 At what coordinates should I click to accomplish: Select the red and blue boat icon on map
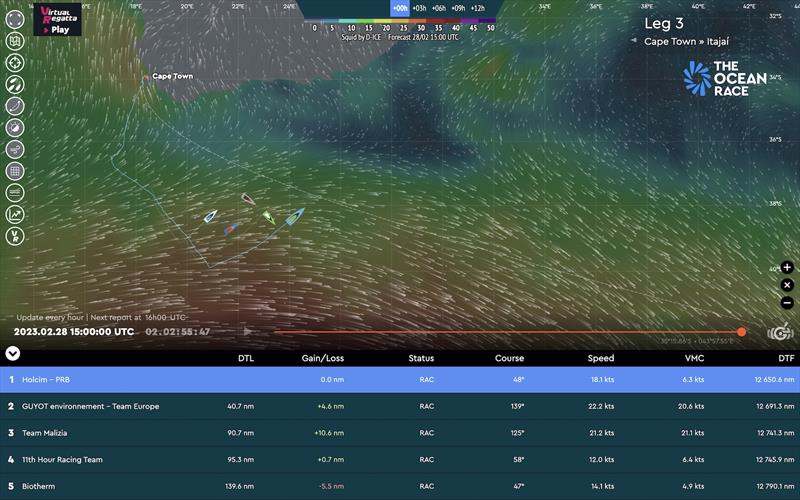[232, 229]
